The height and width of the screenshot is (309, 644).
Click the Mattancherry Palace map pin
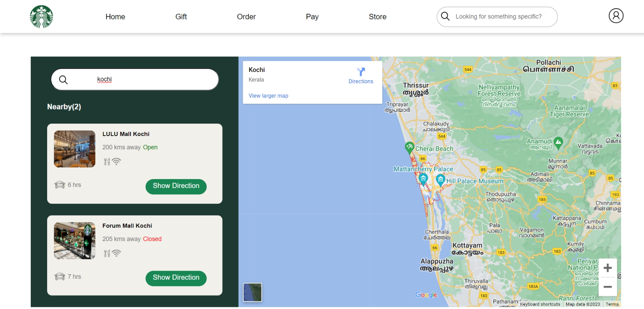coord(423,179)
